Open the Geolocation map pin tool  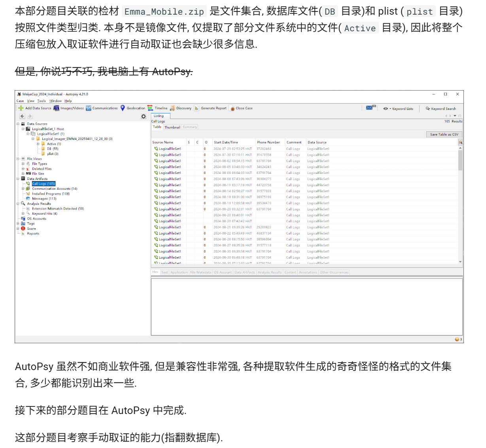(x=123, y=108)
